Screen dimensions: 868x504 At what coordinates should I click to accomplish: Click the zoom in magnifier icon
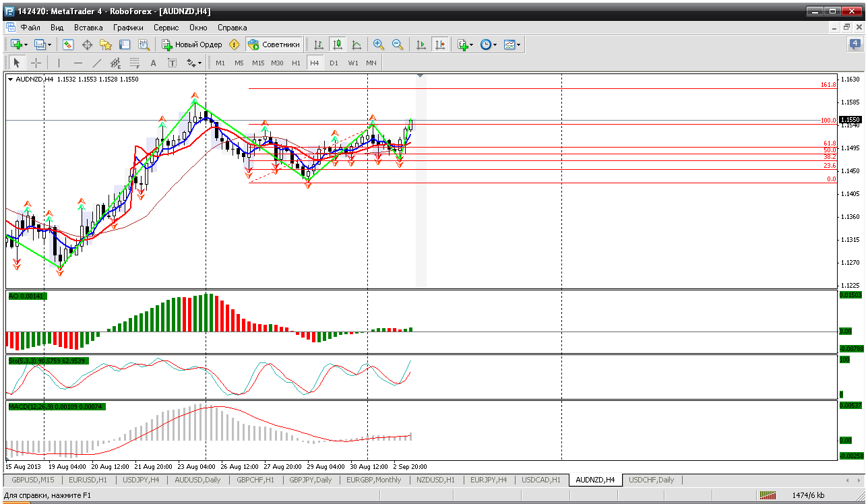click(x=379, y=44)
